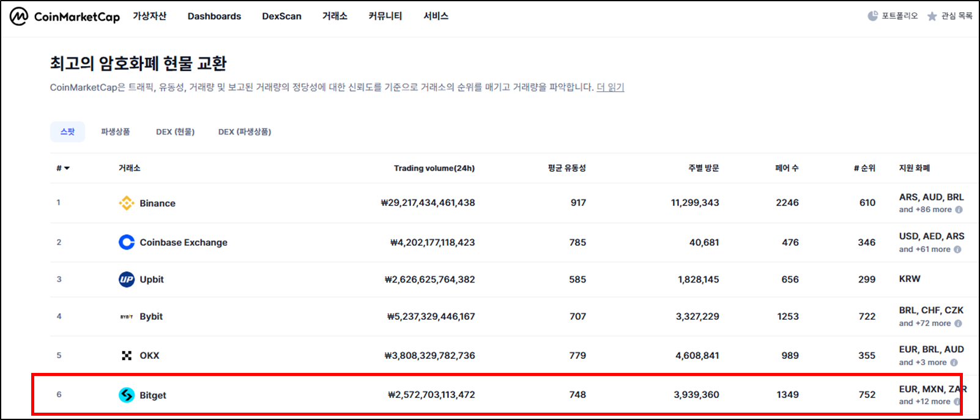This screenshot has height=420, width=980.
Task: Click Coinbase 'and +61 more' text
Action: click(x=925, y=249)
